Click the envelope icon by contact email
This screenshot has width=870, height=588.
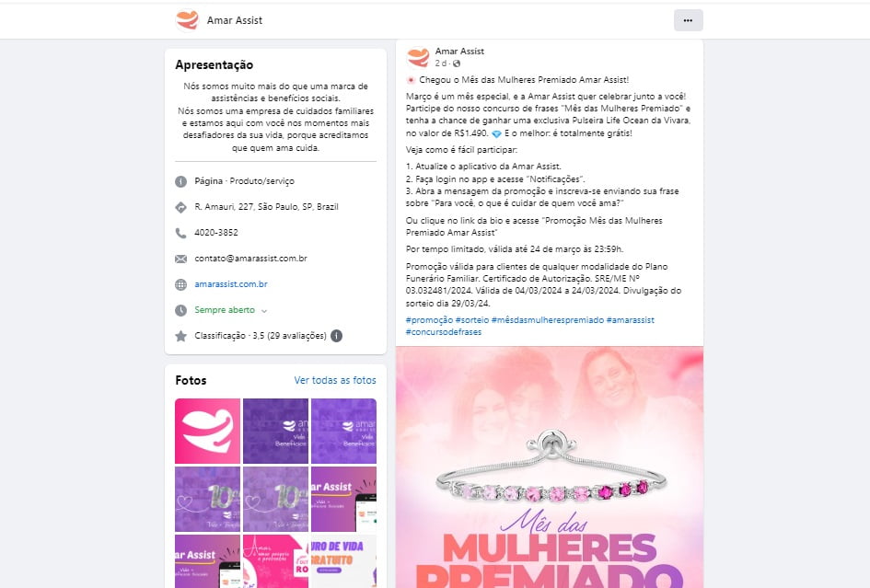click(180, 259)
